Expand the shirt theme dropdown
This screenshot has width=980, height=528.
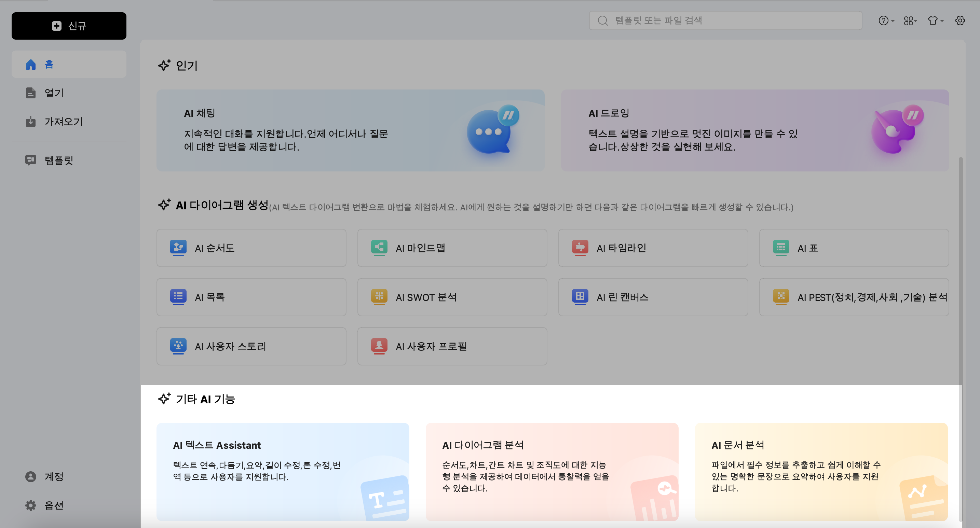click(935, 20)
